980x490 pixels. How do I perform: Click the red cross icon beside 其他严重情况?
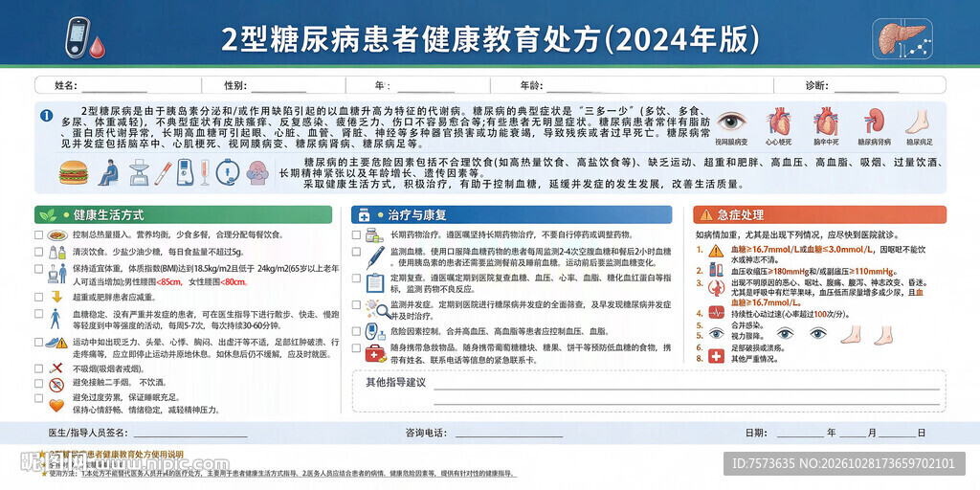point(716,357)
